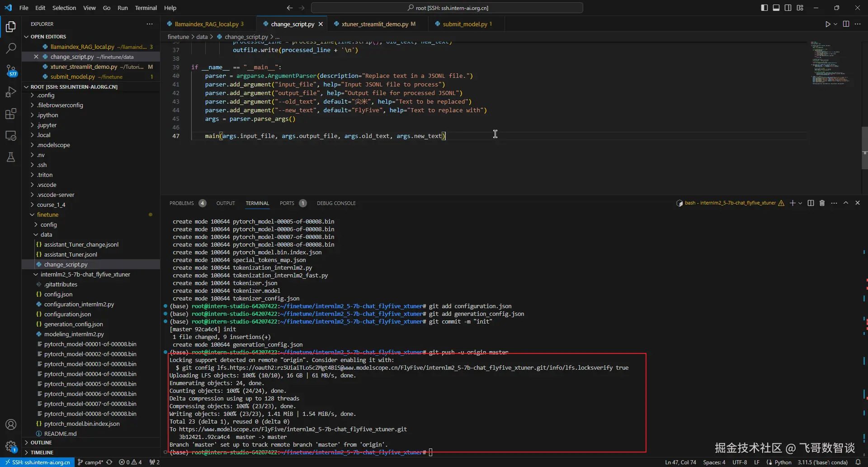Open README.md in explorer tree
The width and height of the screenshot is (868, 467).
point(60,434)
